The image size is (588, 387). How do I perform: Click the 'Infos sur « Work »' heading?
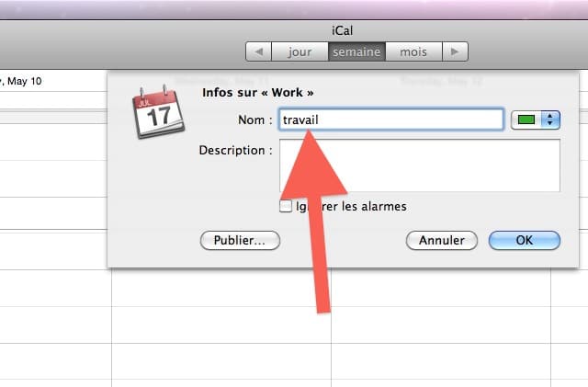click(257, 93)
